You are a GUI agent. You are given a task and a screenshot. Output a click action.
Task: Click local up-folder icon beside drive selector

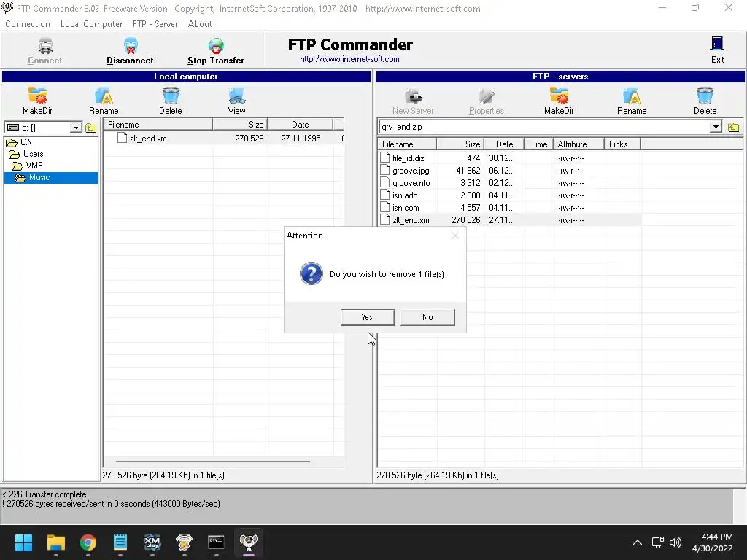tap(90, 128)
